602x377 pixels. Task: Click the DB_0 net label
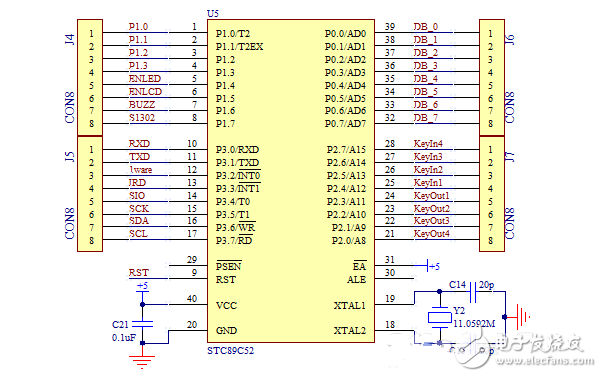(x=425, y=26)
